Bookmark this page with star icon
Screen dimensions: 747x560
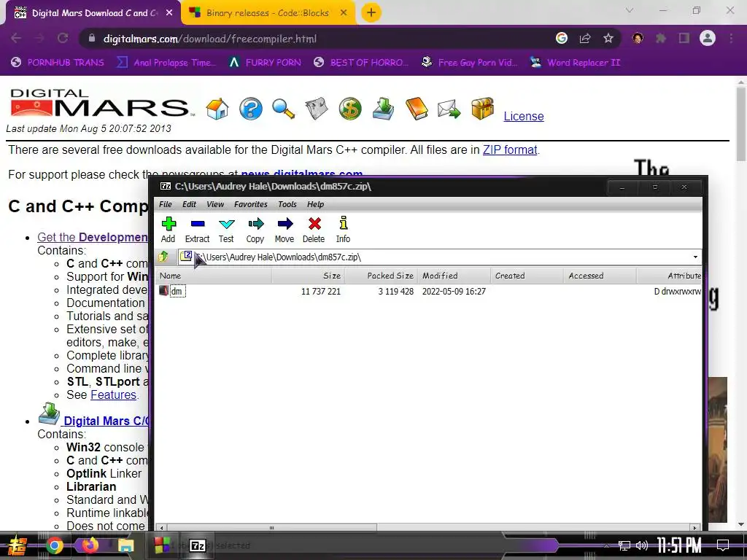[608, 38]
